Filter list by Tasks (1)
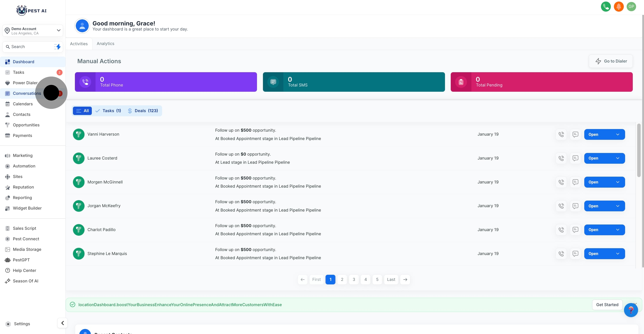 click(108, 111)
